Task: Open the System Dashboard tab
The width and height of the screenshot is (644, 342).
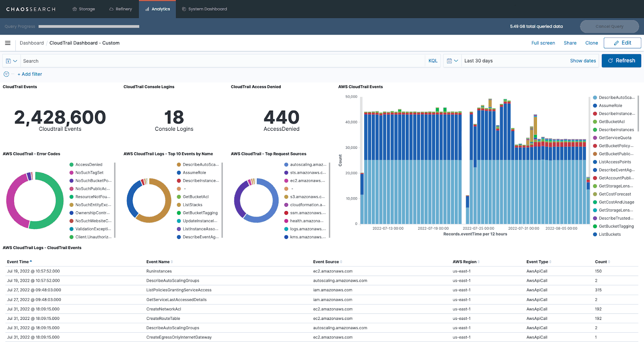Action: pyautogui.click(x=204, y=9)
